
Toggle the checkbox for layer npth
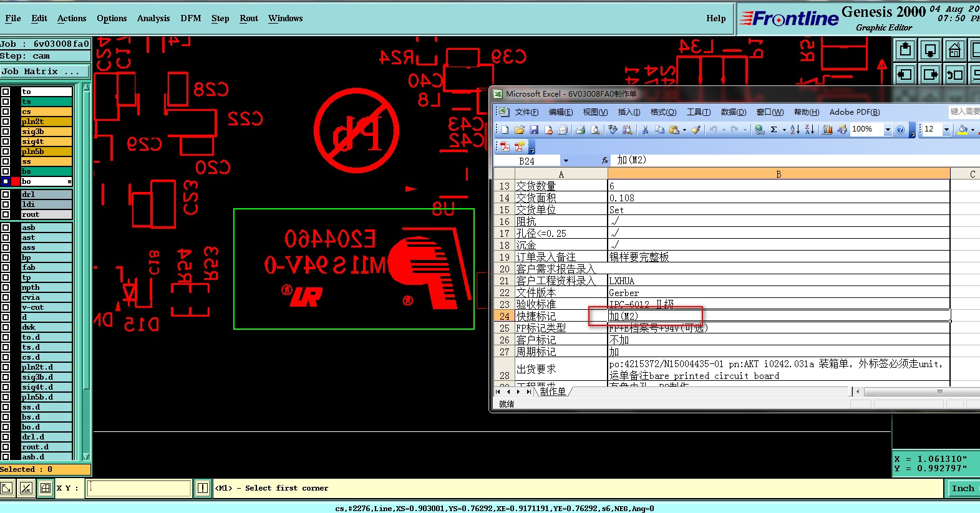(6, 287)
